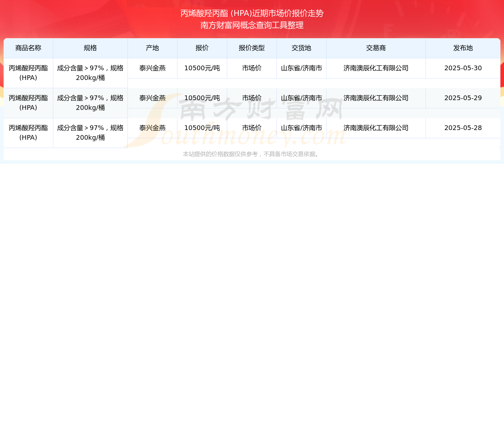Select the 交易商 column header

pos(376,48)
